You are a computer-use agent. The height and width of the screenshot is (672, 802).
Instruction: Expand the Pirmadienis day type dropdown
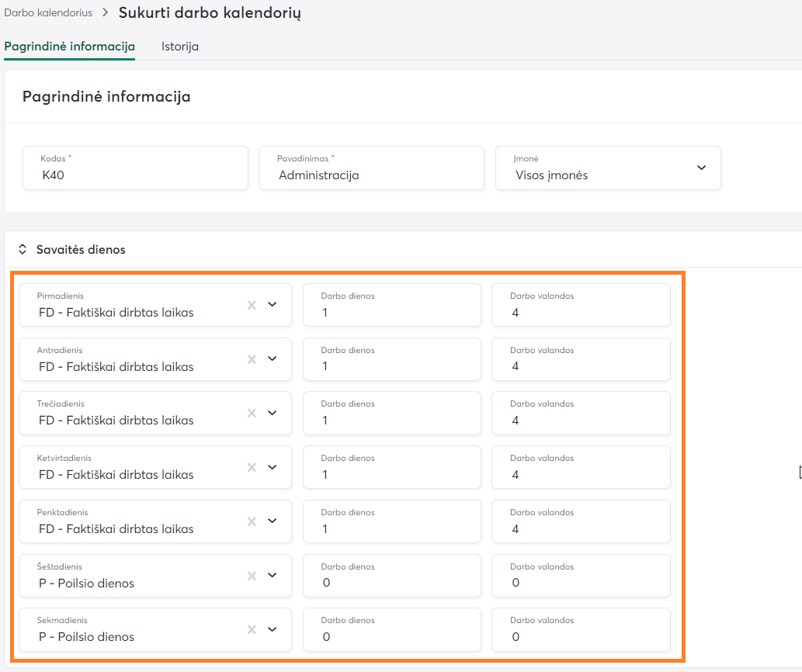(272, 305)
